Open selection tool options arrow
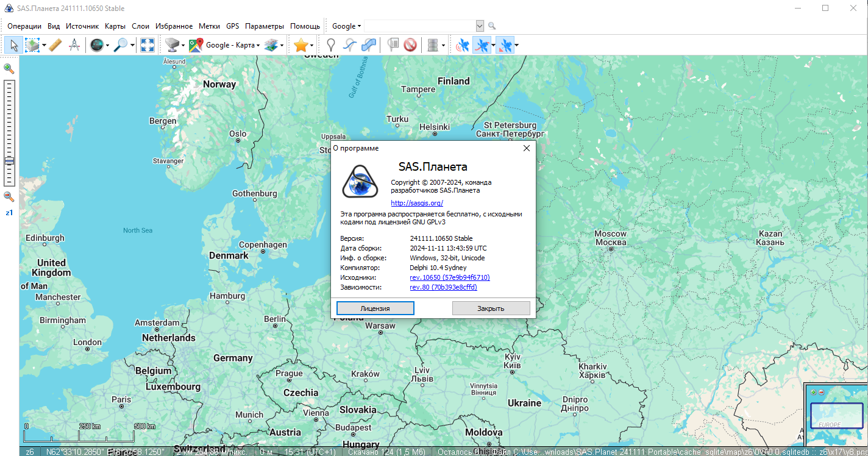The width and height of the screenshot is (868, 456). tap(43, 45)
